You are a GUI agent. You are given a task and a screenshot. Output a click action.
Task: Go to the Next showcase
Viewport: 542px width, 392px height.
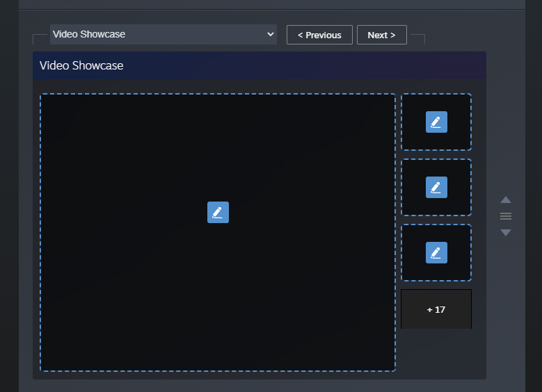point(381,35)
